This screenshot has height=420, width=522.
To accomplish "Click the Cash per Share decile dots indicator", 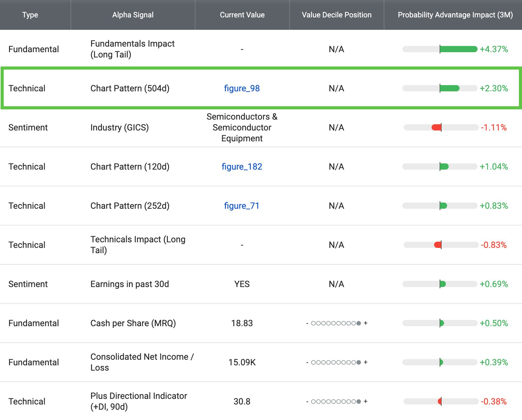I will click(x=337, y=323).
